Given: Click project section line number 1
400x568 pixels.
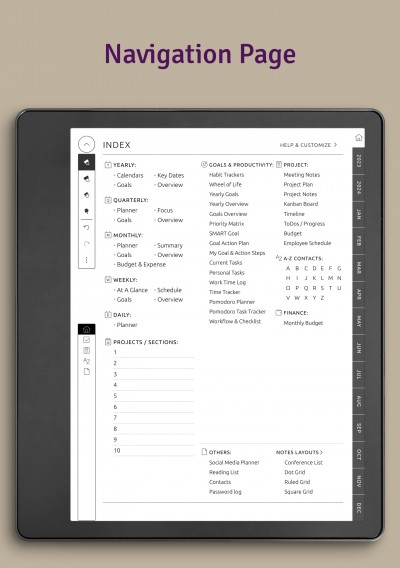Looking at the screenshot, I should click(154, 352).
